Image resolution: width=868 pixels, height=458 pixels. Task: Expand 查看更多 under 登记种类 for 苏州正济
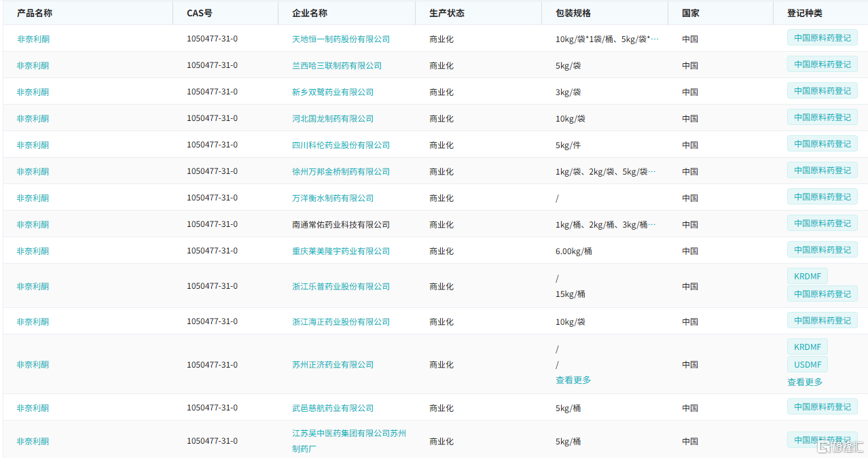click(805, 383)
